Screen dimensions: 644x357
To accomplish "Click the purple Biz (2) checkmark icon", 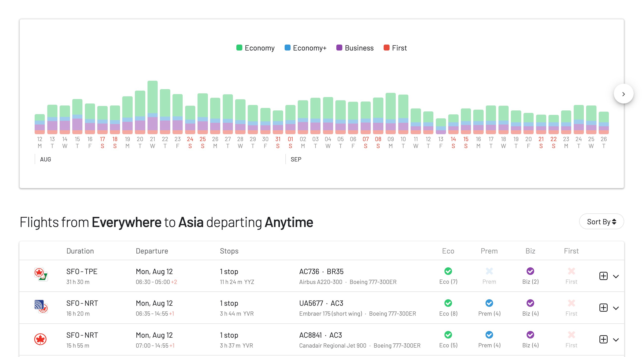I will pyautogui.click(x=530, y=271).
